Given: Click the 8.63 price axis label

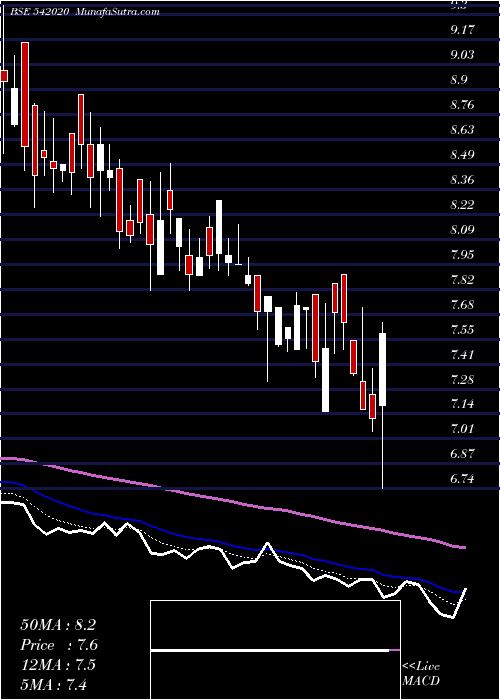Looking at the screenshot, I should point(463,130).
